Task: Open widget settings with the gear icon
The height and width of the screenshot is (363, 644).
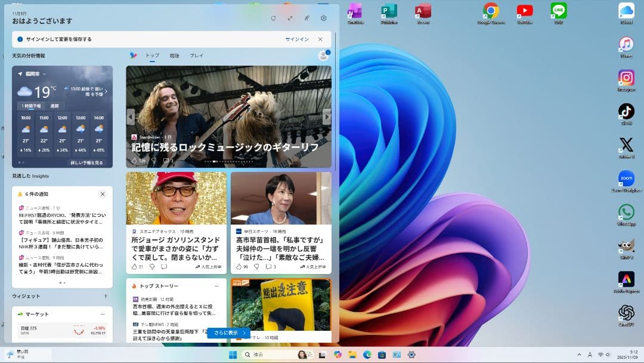Action: click(324, 18)
